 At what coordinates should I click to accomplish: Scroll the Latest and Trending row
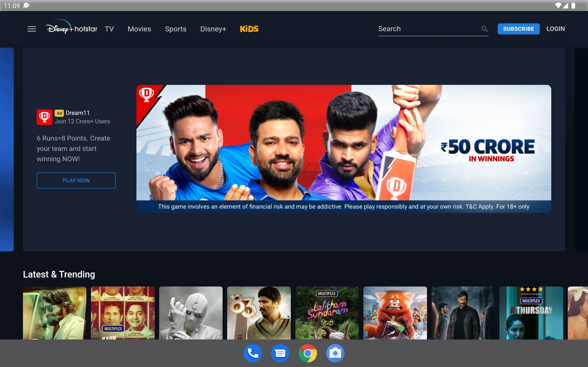[x=578, y=313]
